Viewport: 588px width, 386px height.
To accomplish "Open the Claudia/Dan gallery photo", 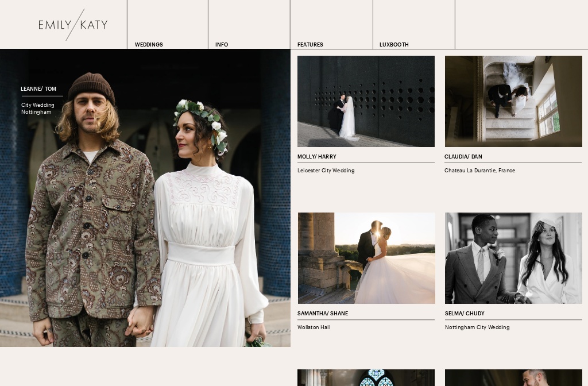I will tap(513, 101).
